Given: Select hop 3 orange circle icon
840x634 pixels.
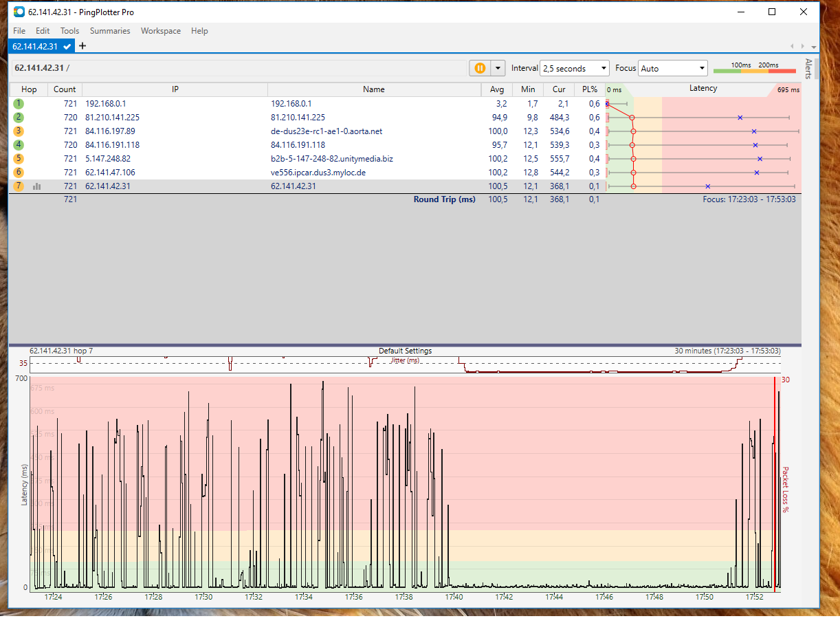Looking at the screenshot, I should [19, 131].
